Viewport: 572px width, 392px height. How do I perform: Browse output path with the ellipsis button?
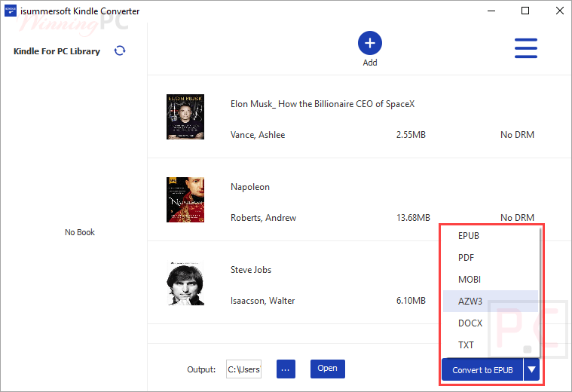pos(286,369)
